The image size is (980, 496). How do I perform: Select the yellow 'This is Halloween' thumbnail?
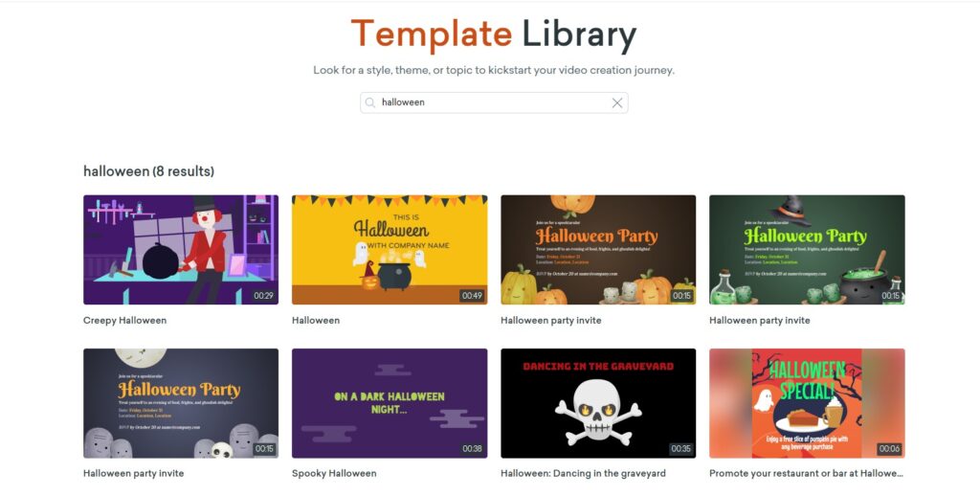[390, 249]
